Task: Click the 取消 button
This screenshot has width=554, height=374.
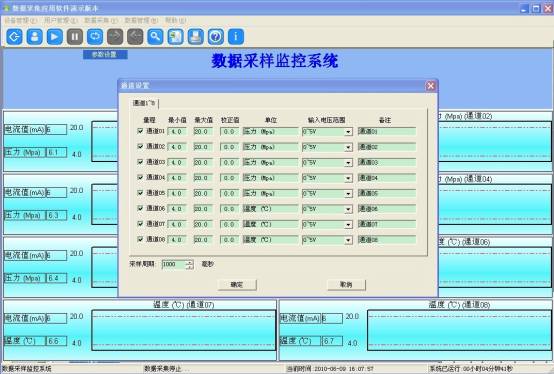Action: [x=346, y=284]
